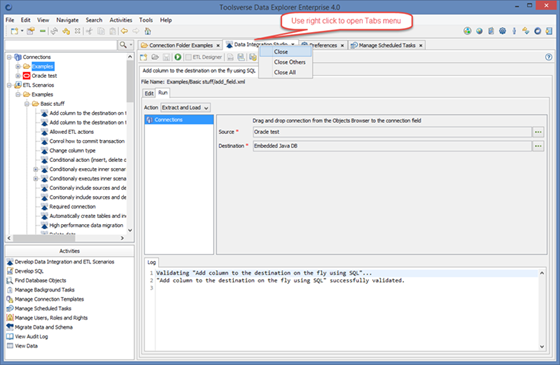Screen dimensions: 560x365
Task: Collapse the Basic stuff folder
Action: (x=27, y=104)
